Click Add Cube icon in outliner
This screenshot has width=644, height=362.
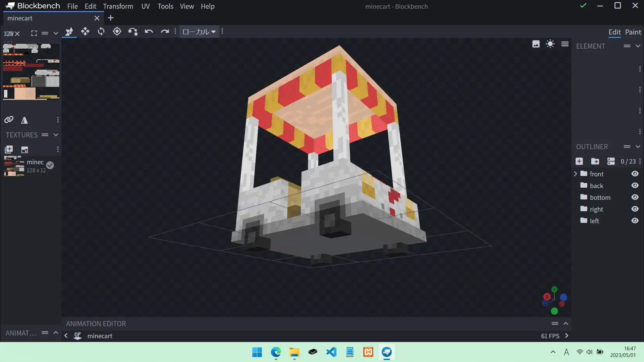coord(579,161)
